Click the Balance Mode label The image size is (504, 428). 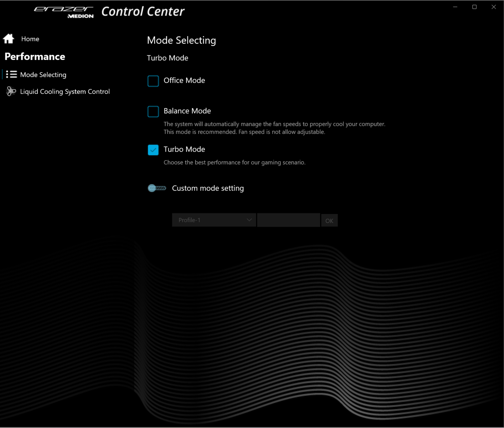coord(187,111)
